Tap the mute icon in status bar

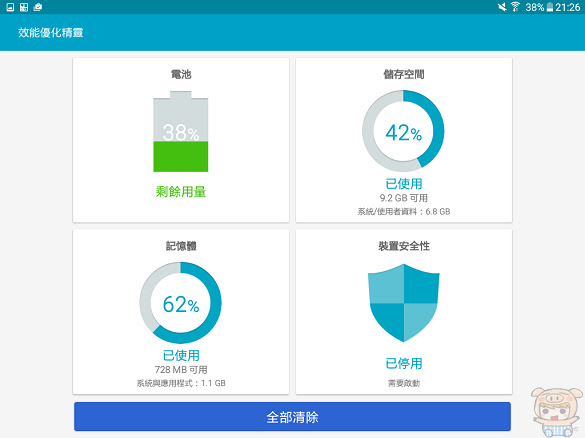coord(502,7)
